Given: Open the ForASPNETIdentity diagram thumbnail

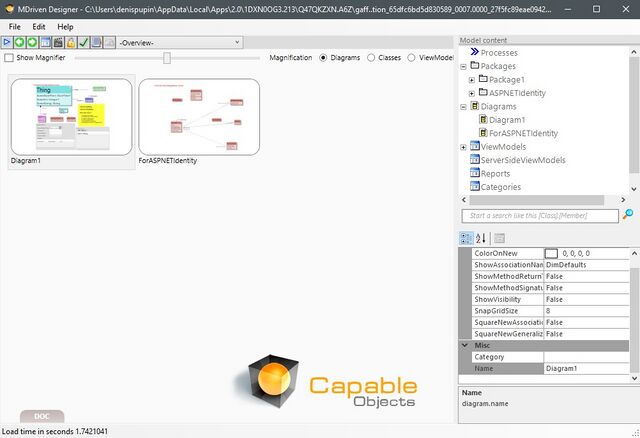Looking at the screenshot, I should (x=199, y=117).
